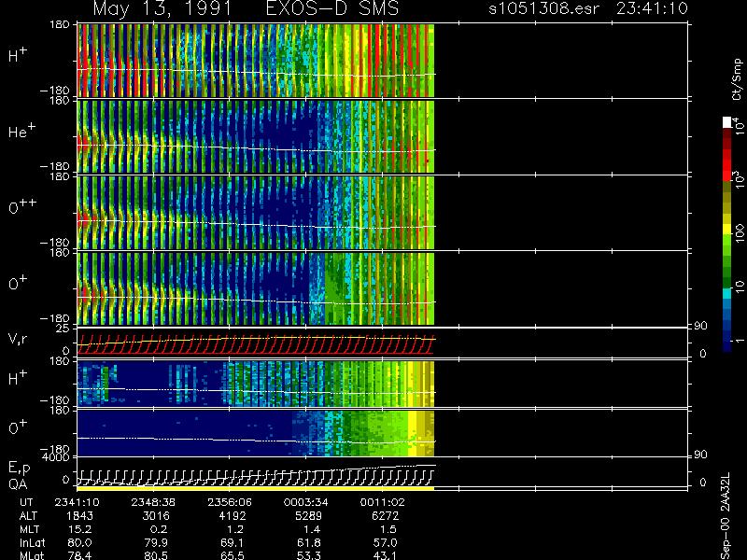The height and width of the screenshot is (560, 747).
Task: Click the 10^3 colorbar tick label
Action: click(x=739, y=180)
